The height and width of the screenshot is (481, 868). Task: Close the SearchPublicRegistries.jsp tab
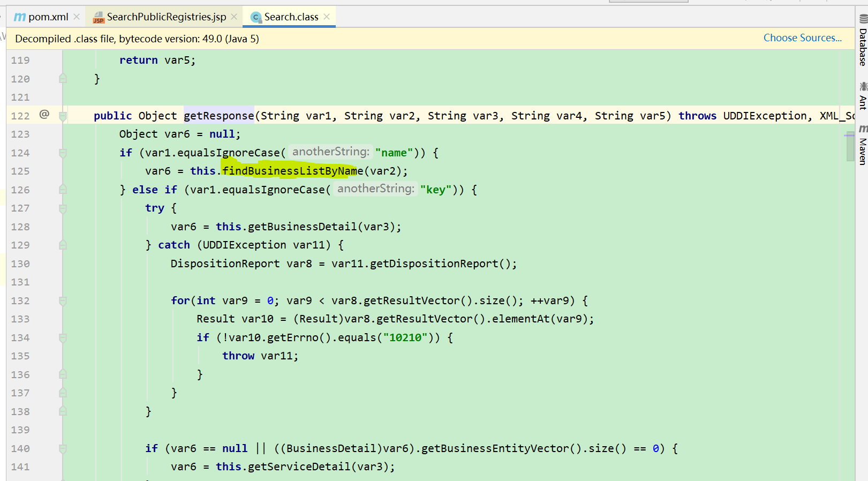tap(234, 17)
